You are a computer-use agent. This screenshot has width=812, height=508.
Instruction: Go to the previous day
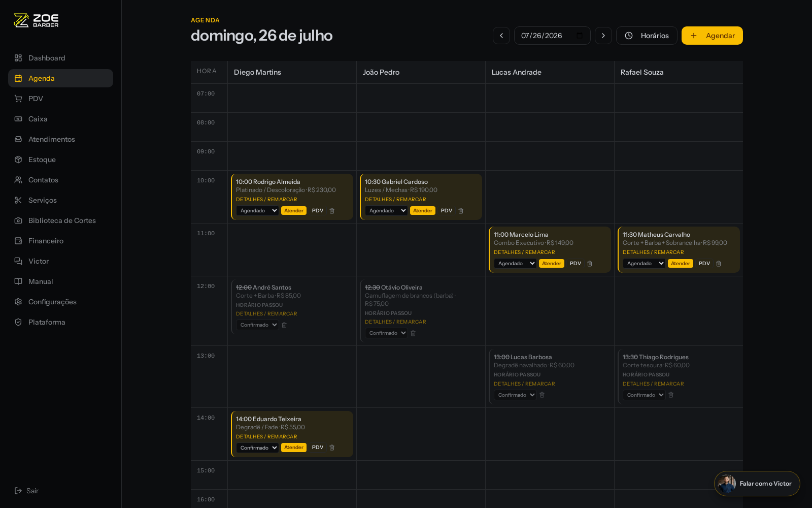[x=501, y=36]
